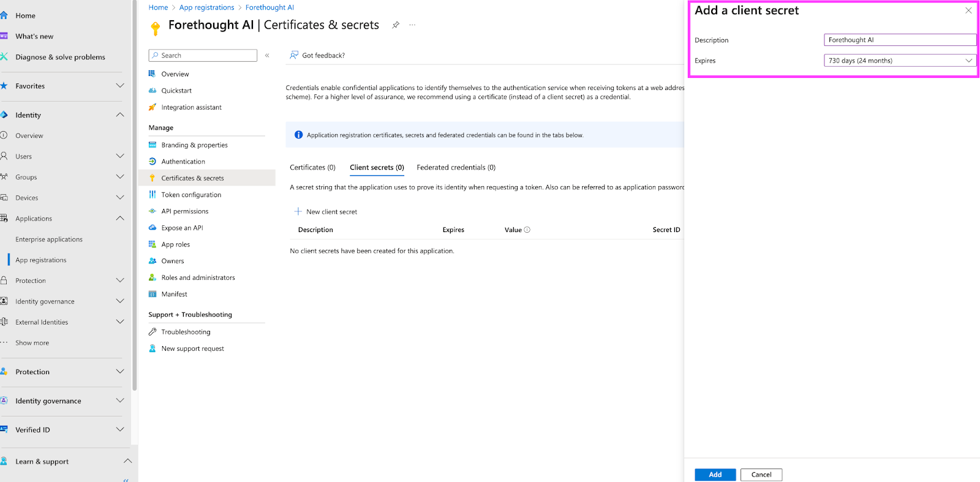The width and height of the screenshot is (980, 482).
Task: Click the Troubleshooting wrench icon
Action: [x=153, y=332]
